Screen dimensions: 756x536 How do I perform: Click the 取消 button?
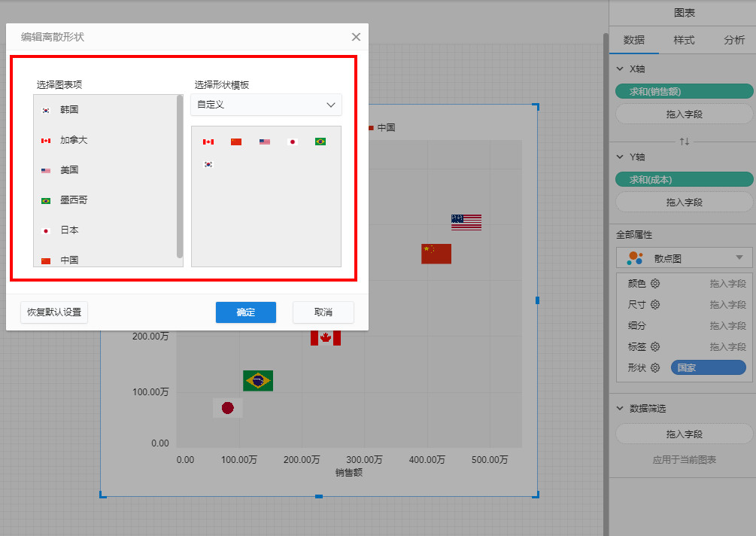(x=323, y=312)
